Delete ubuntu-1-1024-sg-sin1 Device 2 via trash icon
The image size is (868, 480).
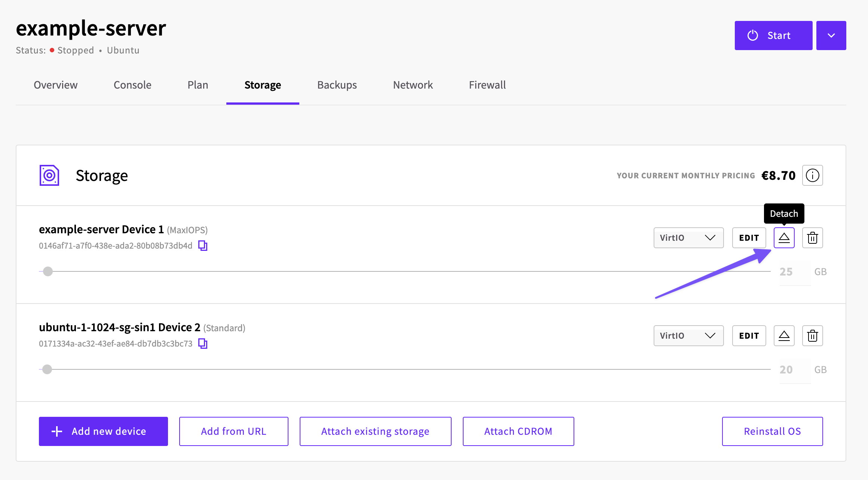pos(812,336)
